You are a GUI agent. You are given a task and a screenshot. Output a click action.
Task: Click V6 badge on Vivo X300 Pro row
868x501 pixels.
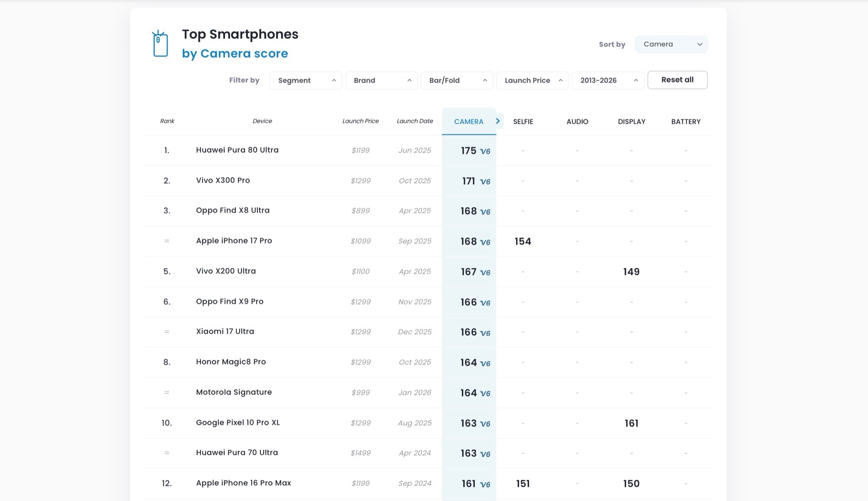[x=485, y=182]
